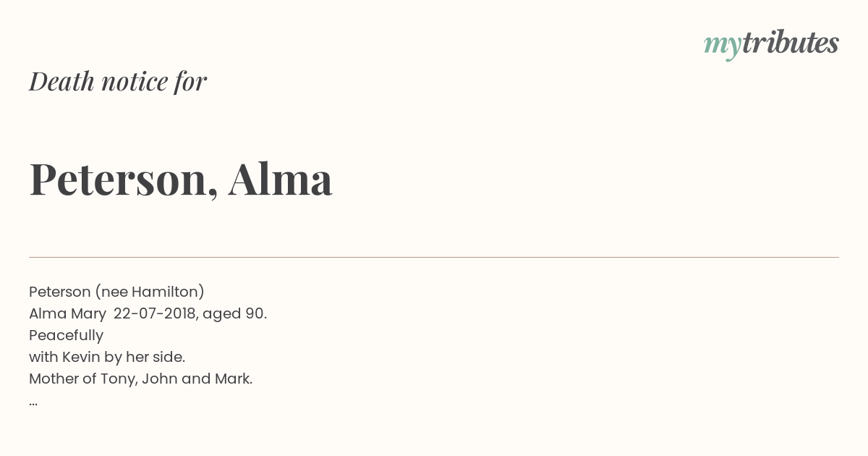Click "Alma Mary" in the notice text
The height and width of the screenshot is (456, 868).
pos(67,314)
